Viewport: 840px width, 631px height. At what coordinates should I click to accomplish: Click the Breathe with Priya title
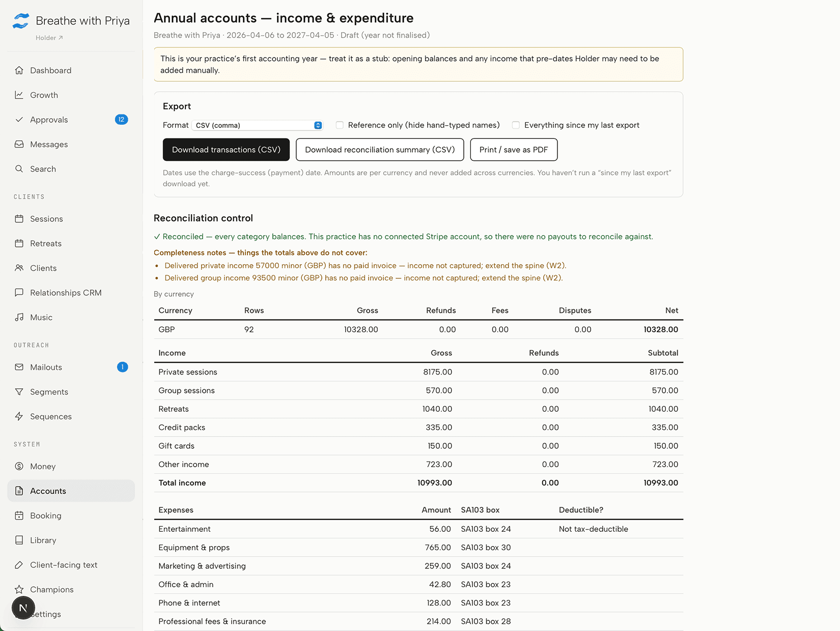click(82, 21)
